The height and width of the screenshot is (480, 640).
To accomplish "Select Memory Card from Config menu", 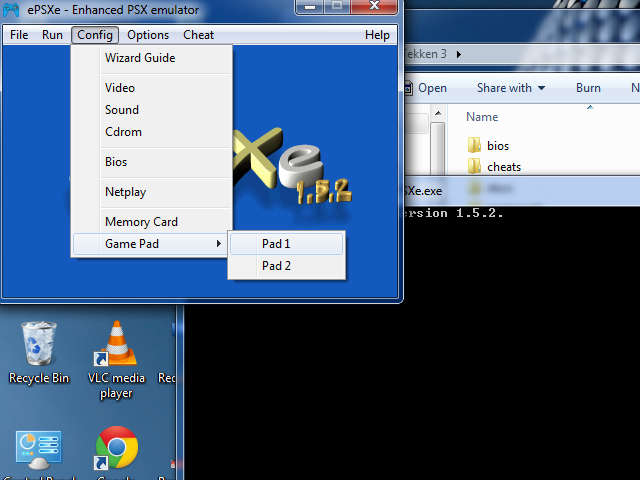I will 151,222.
